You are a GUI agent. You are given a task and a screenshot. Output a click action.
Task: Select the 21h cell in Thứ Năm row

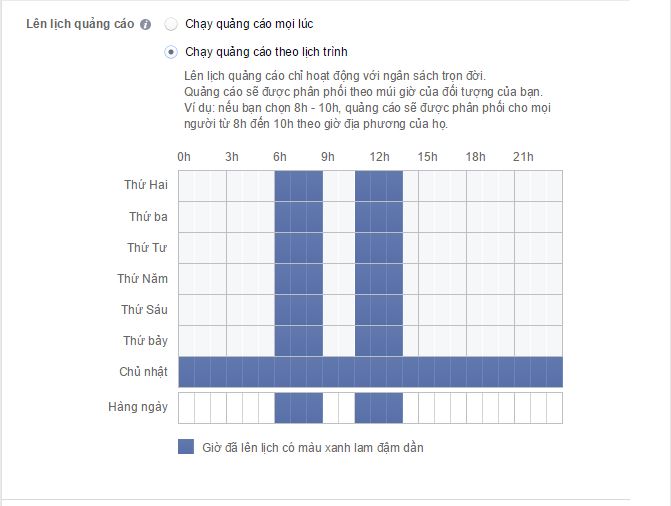[x=522, y=278]
